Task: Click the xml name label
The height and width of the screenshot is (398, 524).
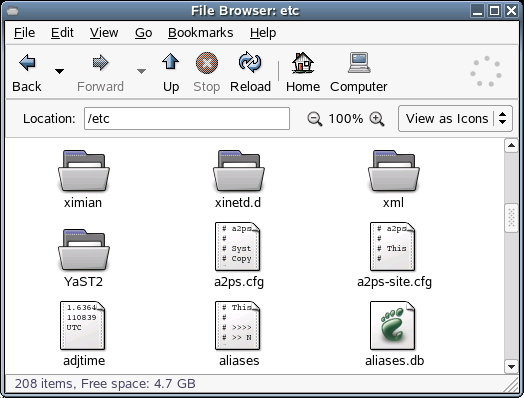Action: [x=393, y=203]
